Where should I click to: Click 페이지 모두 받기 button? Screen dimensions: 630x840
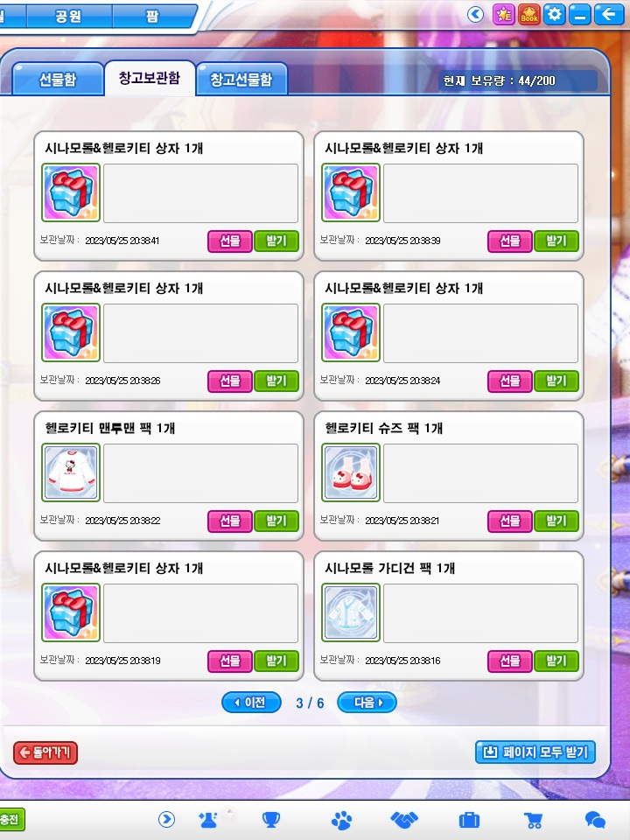[535, 752]
